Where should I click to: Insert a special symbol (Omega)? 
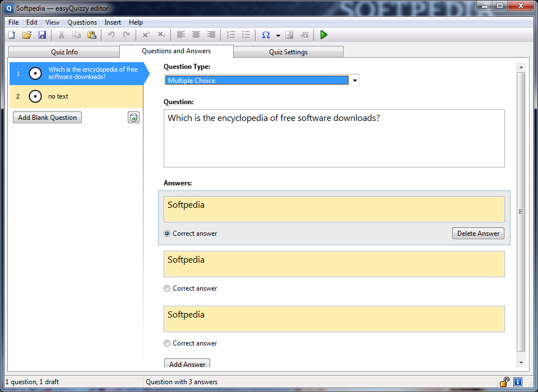point(266,35)
